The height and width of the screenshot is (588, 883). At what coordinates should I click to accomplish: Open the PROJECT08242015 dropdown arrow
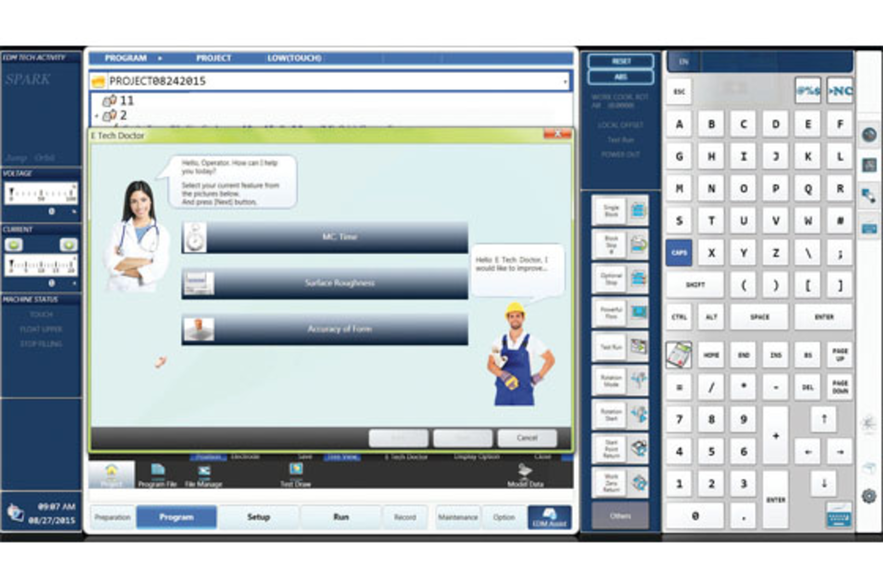565,82
